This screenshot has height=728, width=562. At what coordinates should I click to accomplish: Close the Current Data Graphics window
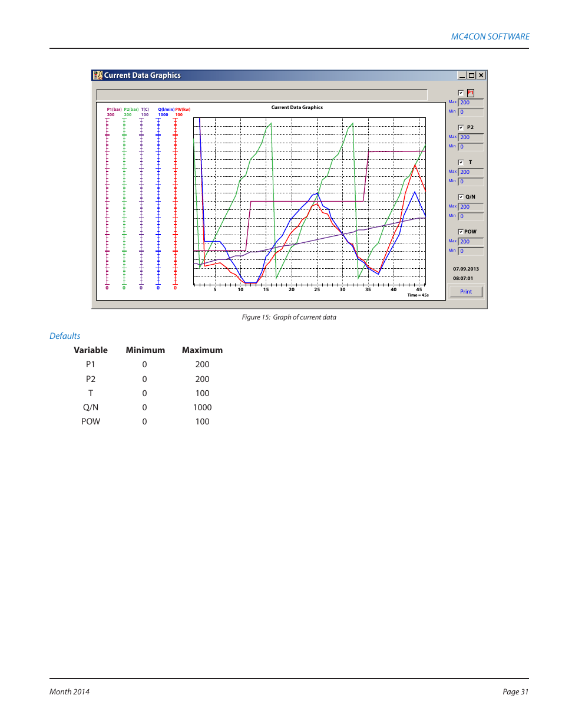coord(481,75)
